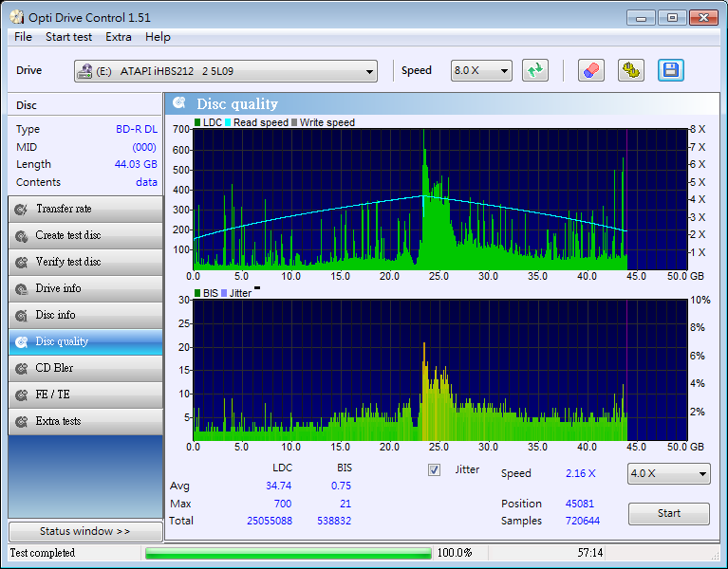Click the eraser icon to erase disc

point(590,70)
